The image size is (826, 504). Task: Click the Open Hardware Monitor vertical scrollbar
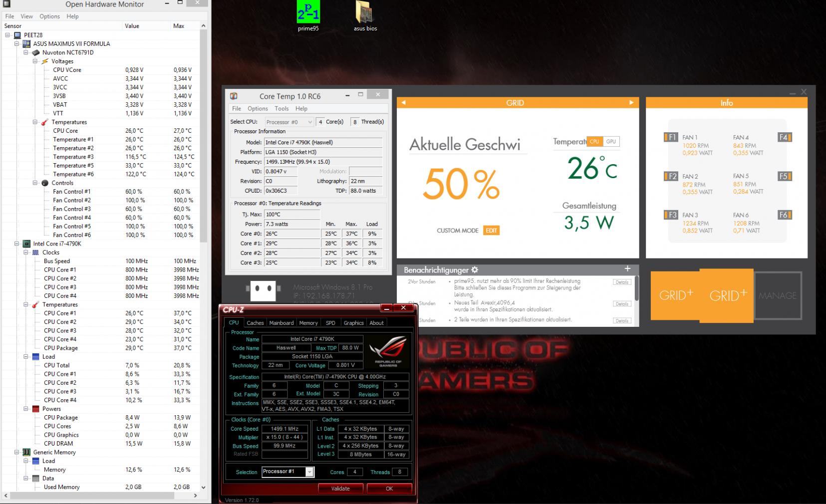(203, 135)
